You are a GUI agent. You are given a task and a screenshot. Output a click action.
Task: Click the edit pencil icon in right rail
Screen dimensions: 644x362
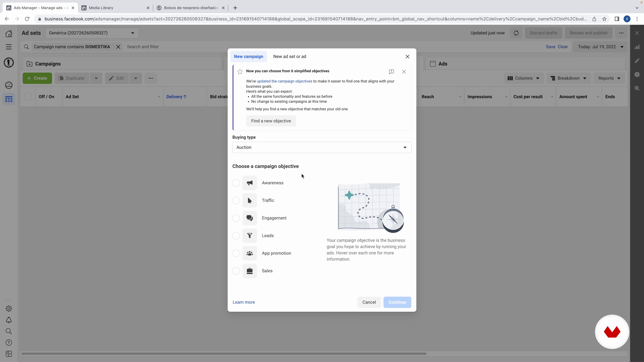(637, 61)
